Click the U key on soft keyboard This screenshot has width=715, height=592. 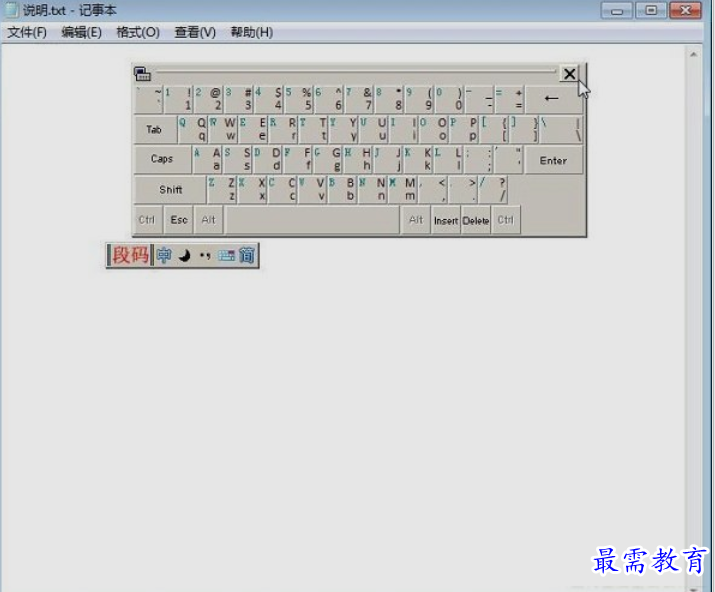[373, 130]
